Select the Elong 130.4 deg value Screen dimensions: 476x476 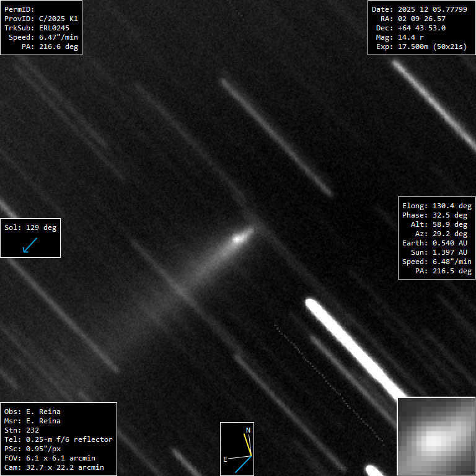[x=437, y=206]
